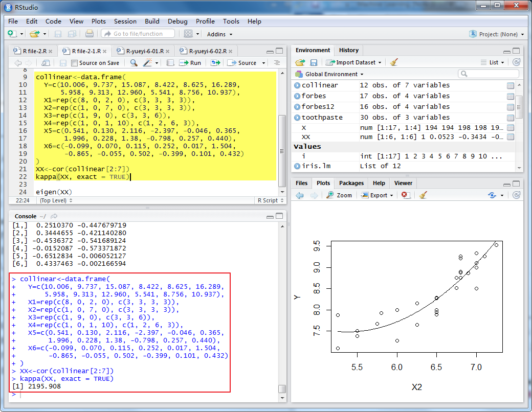Viewport: 532px width, 412px height.
Task: Toggle the Source on Save checkbox
Action: pos(75,63)
